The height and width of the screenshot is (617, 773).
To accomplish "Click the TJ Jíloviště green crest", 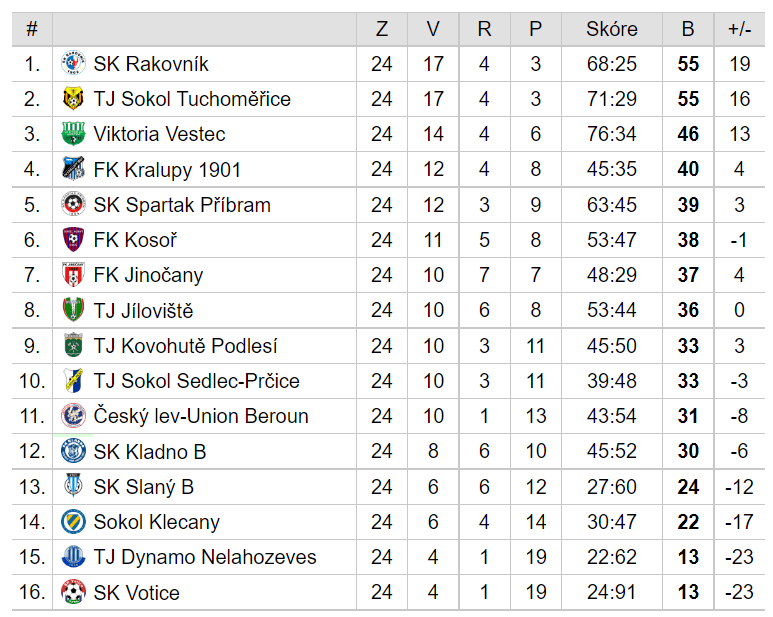I will (73, 309).
